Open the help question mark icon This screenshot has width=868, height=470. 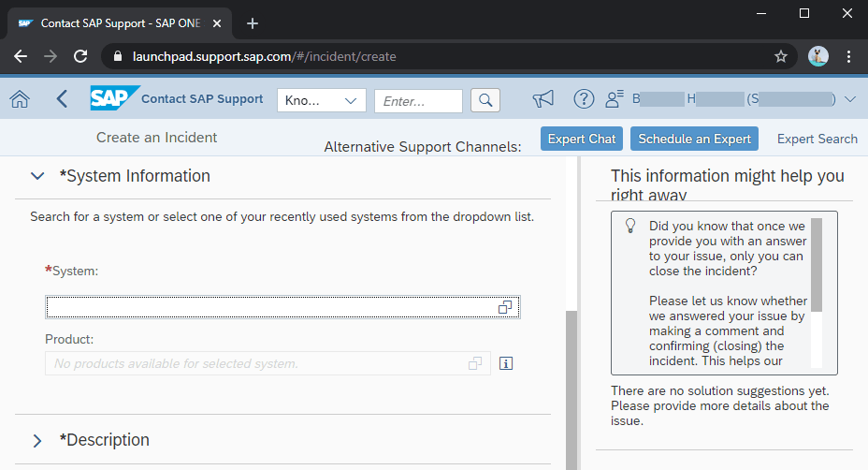[x=584, y=99]
